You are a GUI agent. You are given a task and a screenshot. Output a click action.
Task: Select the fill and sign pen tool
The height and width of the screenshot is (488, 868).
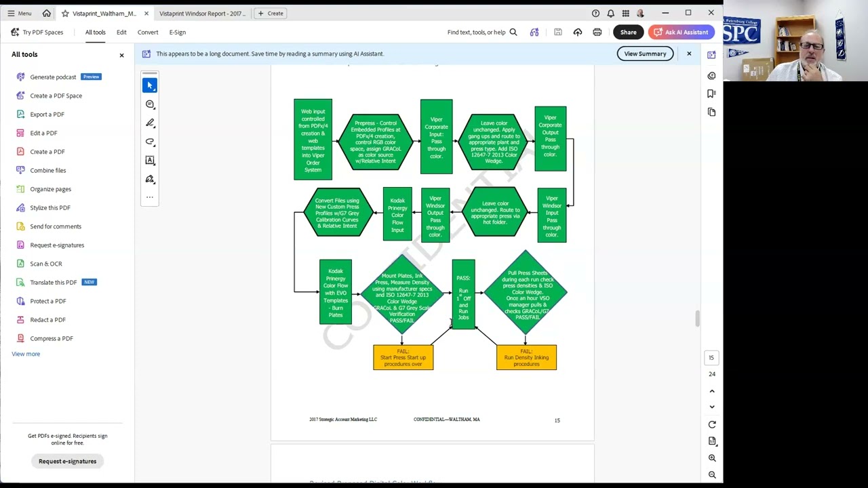tap(150, 179)
